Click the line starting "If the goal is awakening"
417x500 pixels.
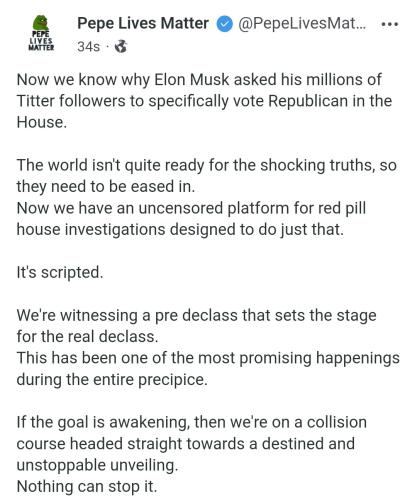[192, 422]
